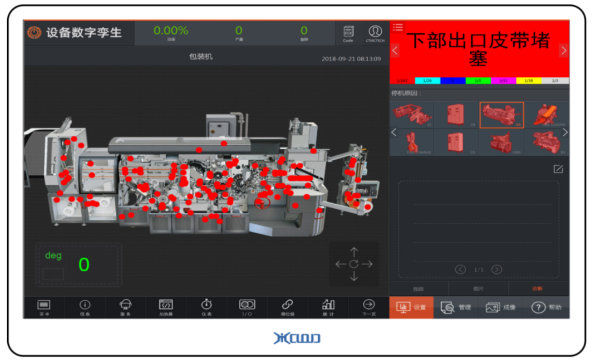
Task: Select the cyan 1/26 color category swatch
Action: pyautogui.click(x=427, y=81)
